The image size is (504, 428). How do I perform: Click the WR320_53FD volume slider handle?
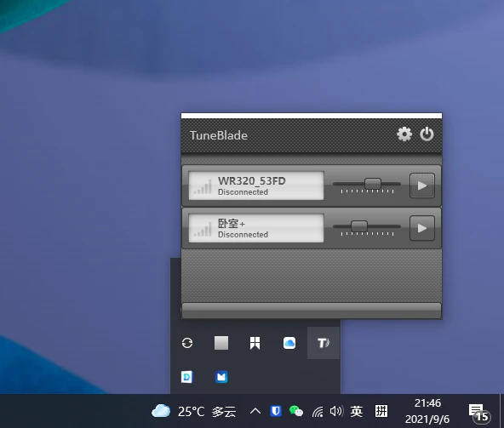click(x=373, y=184)
